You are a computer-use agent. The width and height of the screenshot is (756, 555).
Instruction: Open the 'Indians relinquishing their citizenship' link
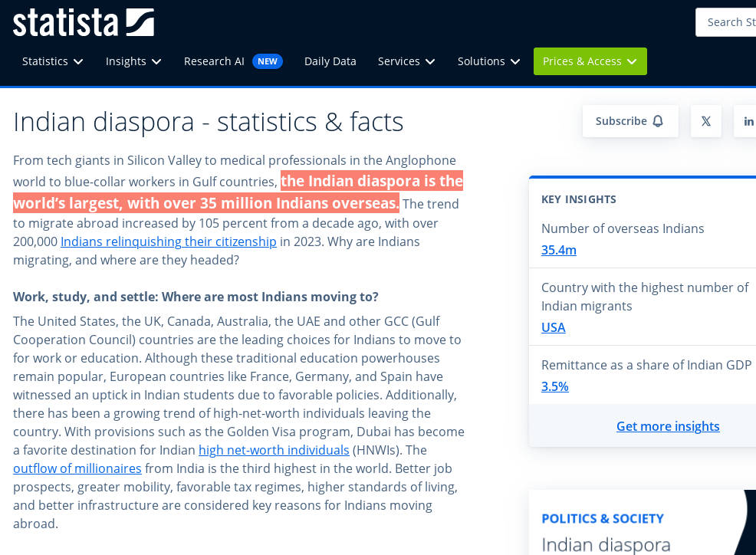[x=168, y=241]
